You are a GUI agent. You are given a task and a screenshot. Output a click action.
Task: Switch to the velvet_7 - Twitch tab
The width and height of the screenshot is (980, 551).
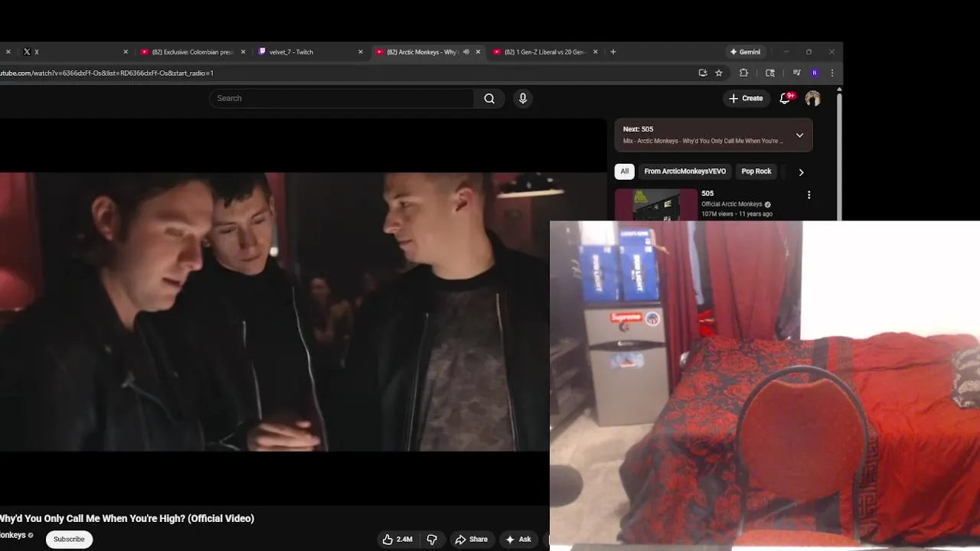click(309, 52)
